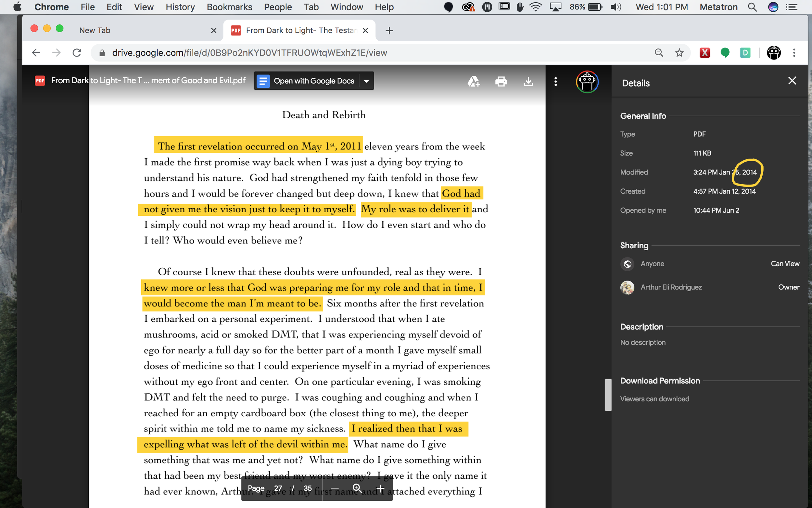Click the page number field showing 27
The height and width of the screenshot is (508, 812).
278,488
